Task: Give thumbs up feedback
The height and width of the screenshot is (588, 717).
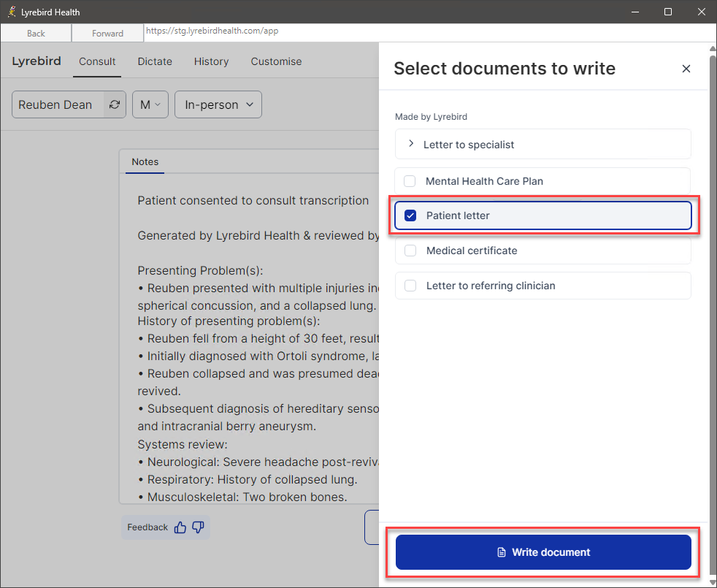Action: click(x=180, y=527)
